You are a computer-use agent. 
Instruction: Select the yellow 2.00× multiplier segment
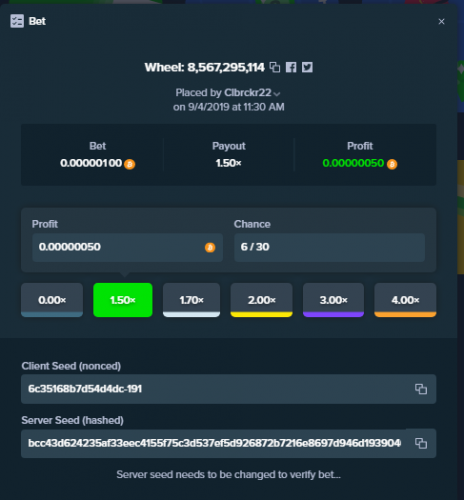tap(261, 300)
